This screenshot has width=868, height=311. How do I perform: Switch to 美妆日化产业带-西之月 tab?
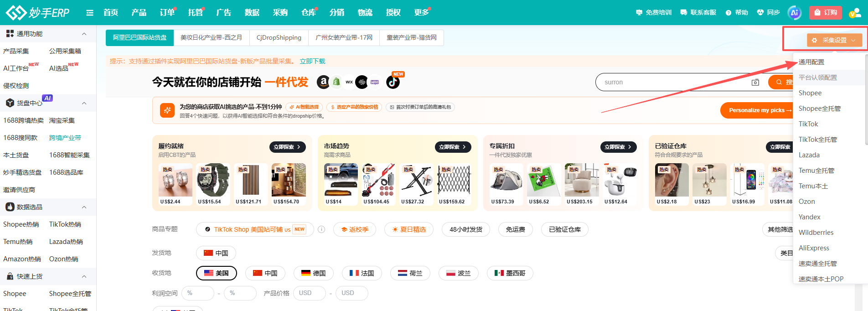212,37
